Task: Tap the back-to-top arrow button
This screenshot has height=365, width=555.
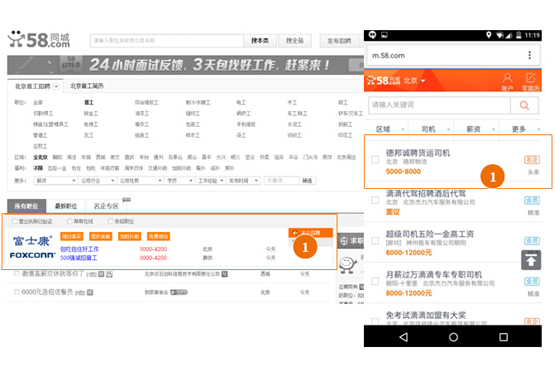Action: pos(531,260)
